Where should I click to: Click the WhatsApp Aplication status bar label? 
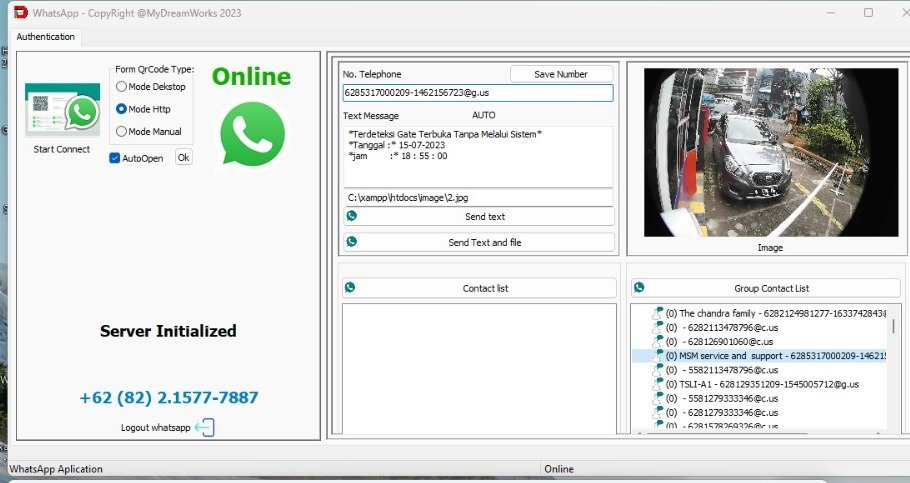pos(56,469)
